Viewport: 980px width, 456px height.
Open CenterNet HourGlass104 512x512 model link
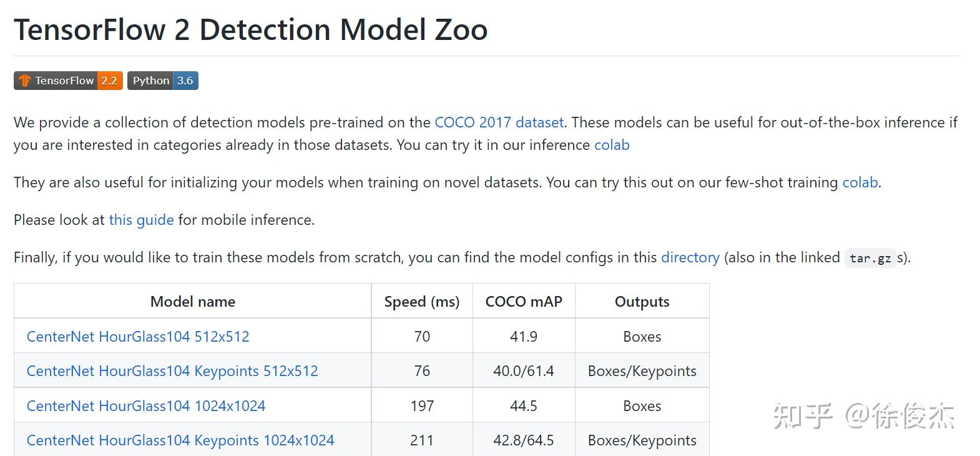pos(138,337)
